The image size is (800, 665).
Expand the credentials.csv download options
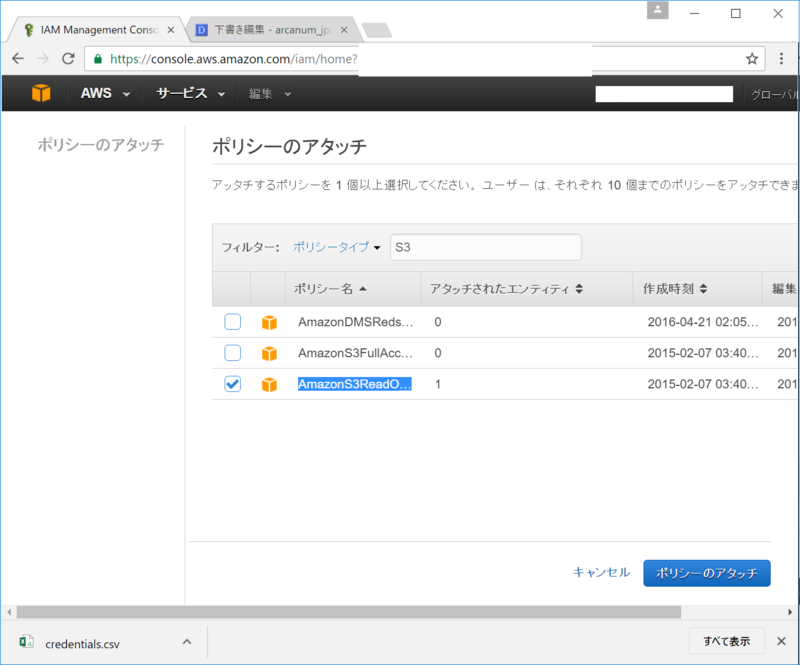point(186,641)
